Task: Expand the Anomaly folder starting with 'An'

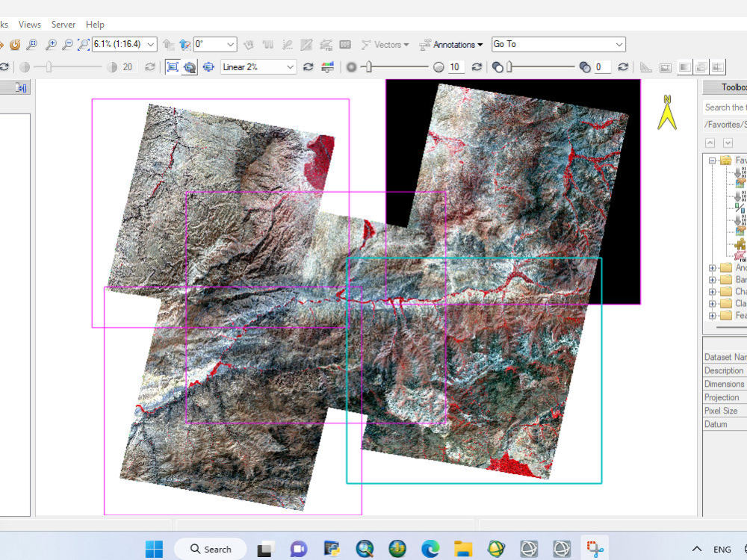Action: click(x=712, y=267)
